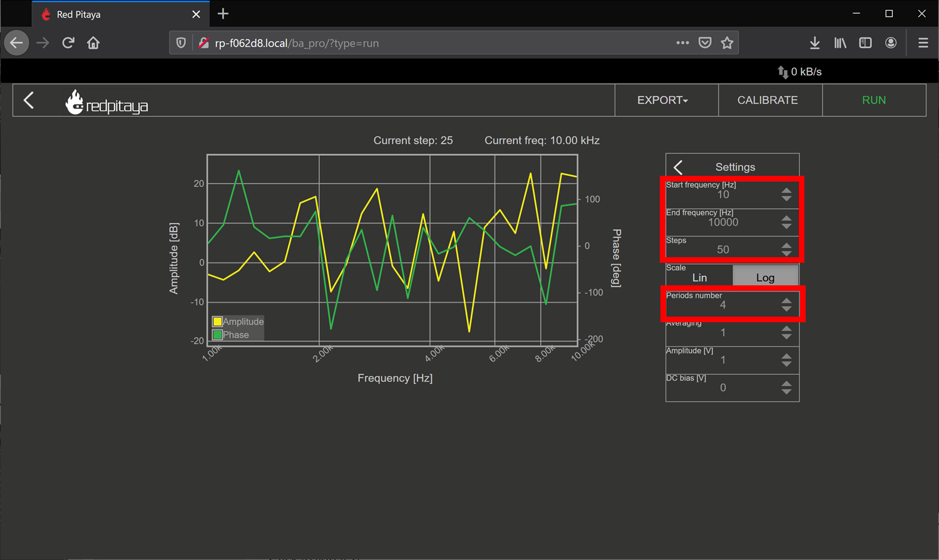Open a new browser tab
This screenshot has height=560, width=939.
[223, 14]
